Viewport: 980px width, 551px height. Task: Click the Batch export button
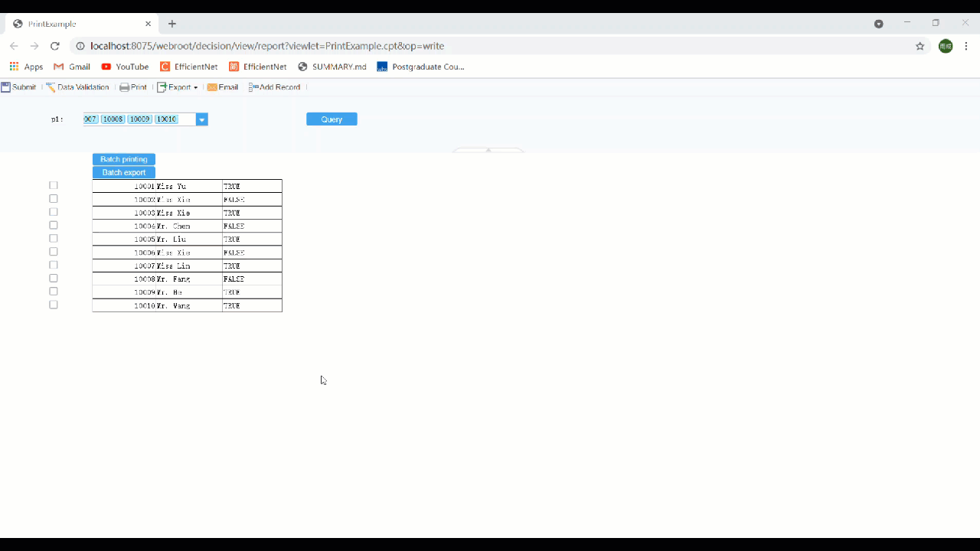123,172
